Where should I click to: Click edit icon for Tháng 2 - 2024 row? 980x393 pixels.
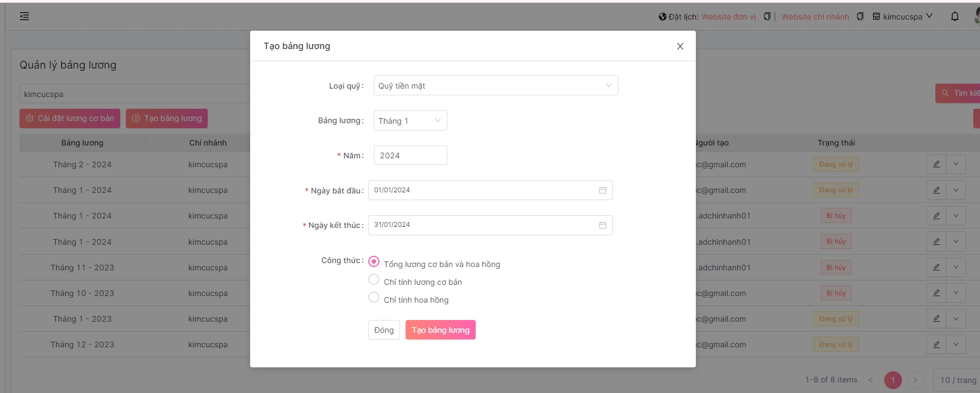point(936,164)
